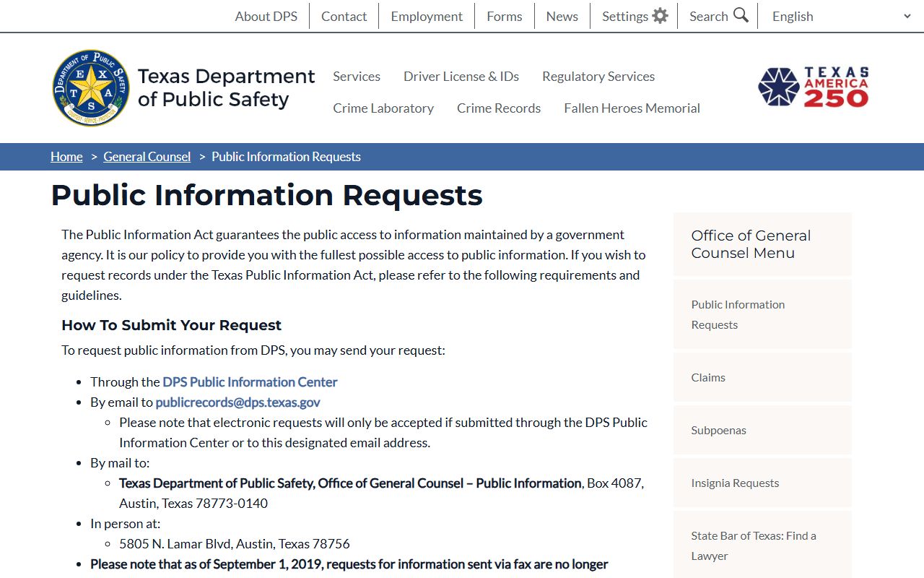924x578 pixels.
Task: Open Fallen Heroes Memorial page
Action: point(632,108)
